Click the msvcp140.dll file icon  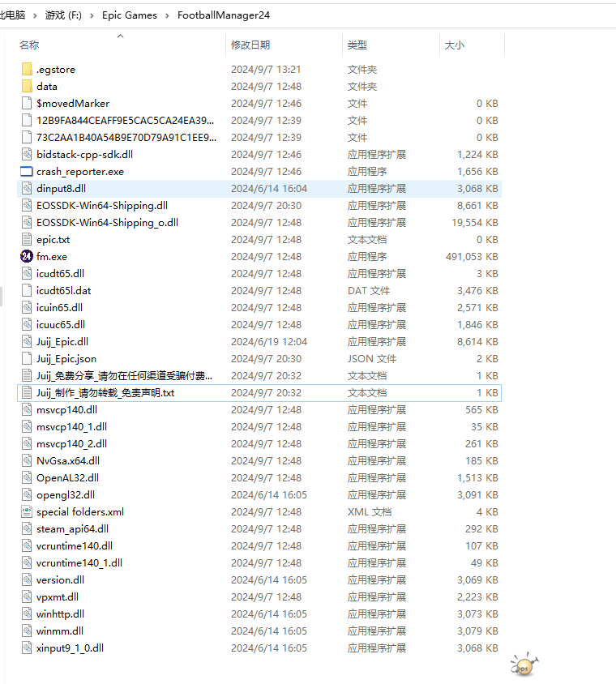coord(27,409)
